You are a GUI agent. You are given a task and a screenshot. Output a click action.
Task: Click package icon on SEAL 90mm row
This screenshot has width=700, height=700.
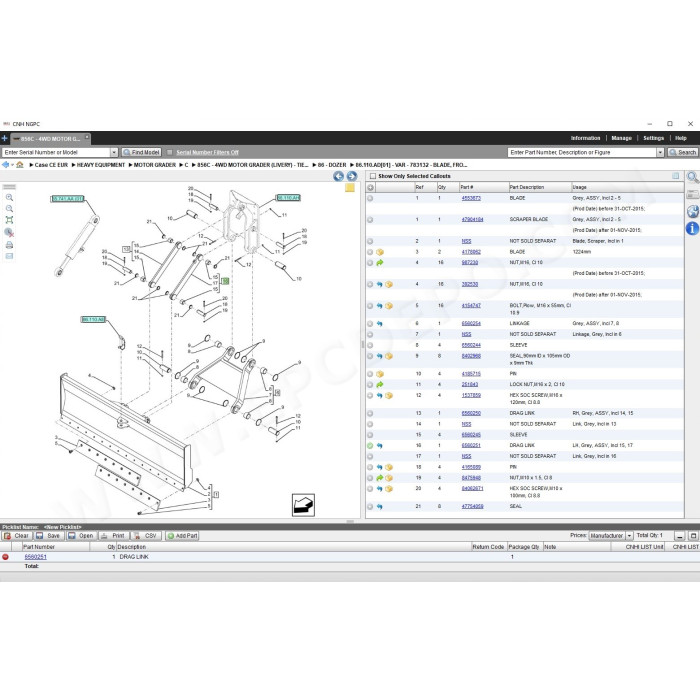coord(389,356)
